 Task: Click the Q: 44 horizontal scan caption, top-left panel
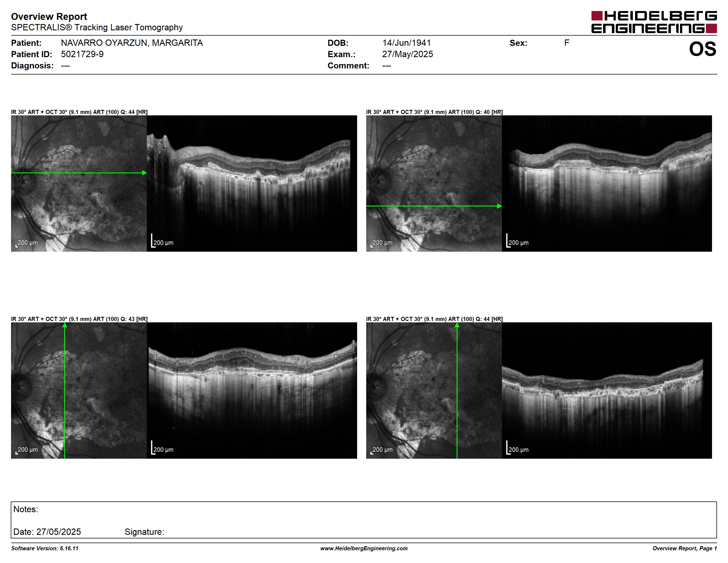(79, 112)
